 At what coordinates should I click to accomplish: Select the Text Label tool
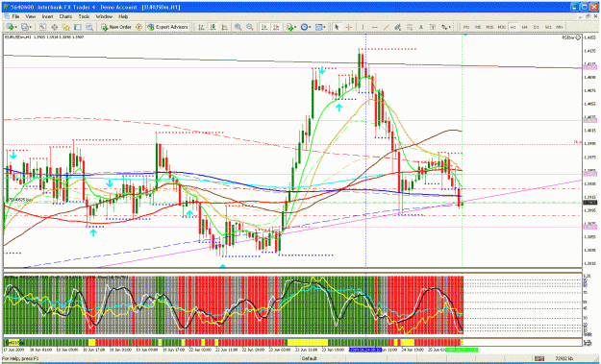[x=433, y=27]
